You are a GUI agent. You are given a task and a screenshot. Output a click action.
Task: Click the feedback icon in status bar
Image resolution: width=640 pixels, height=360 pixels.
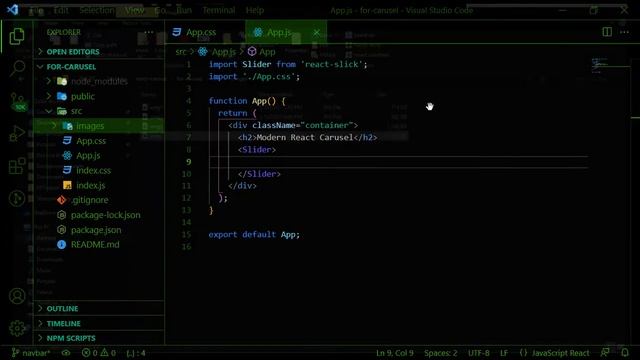[x=605, y=352]
